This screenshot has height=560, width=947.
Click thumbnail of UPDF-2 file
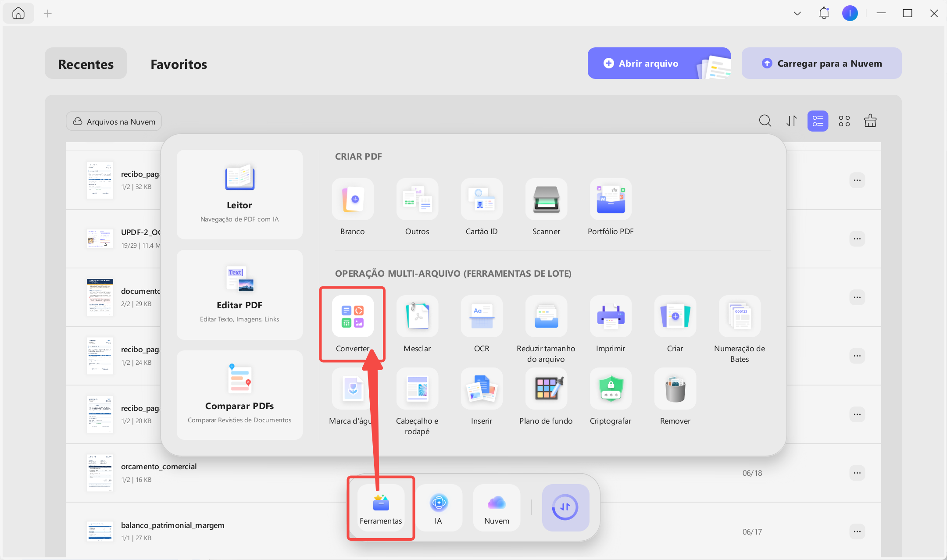click(x=100, y=239)
